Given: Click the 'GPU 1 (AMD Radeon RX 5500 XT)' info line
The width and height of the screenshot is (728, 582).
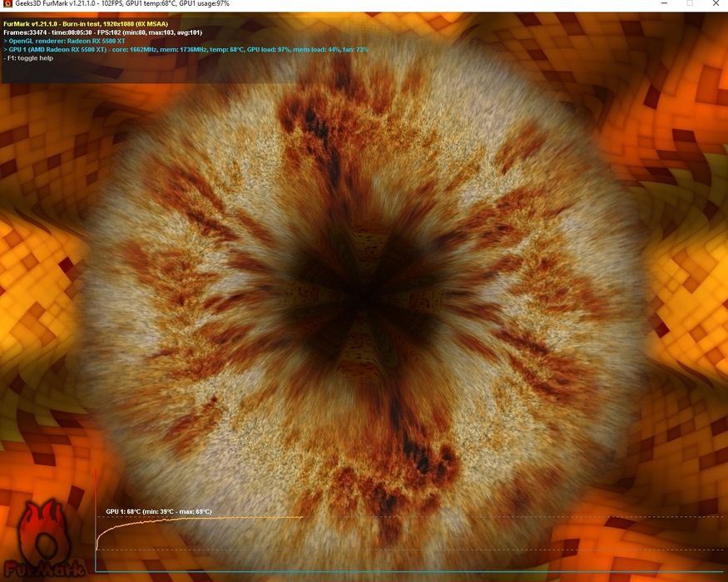Looking at the screenshot, I should coord(186,49).
